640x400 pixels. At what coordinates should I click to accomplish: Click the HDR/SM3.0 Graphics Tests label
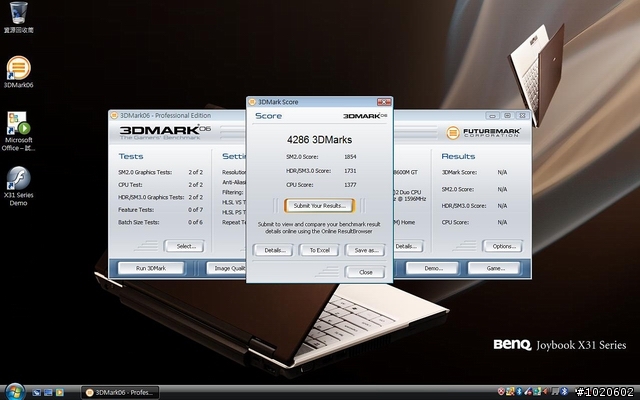[x=151, y=197]
